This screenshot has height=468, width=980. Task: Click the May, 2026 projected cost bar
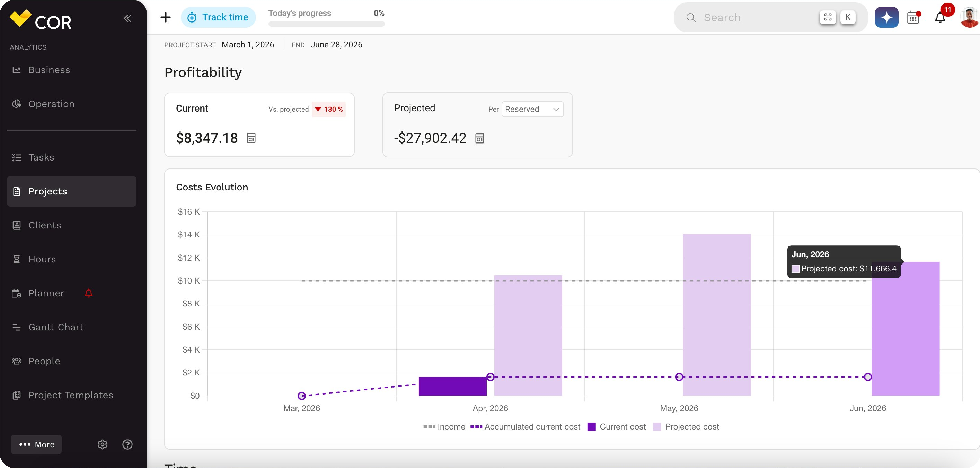(717, 314)
